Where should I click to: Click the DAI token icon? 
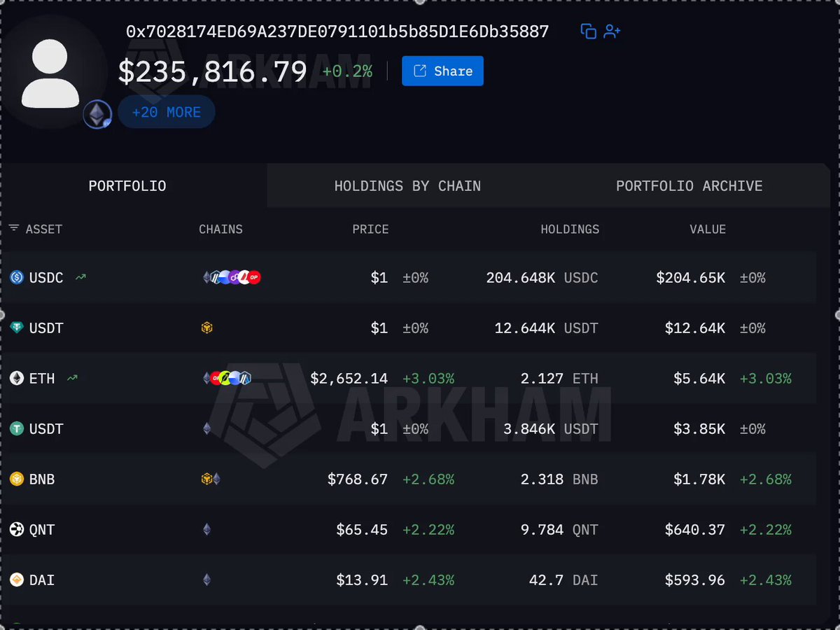pyautogui.click(x=17, y=580)
